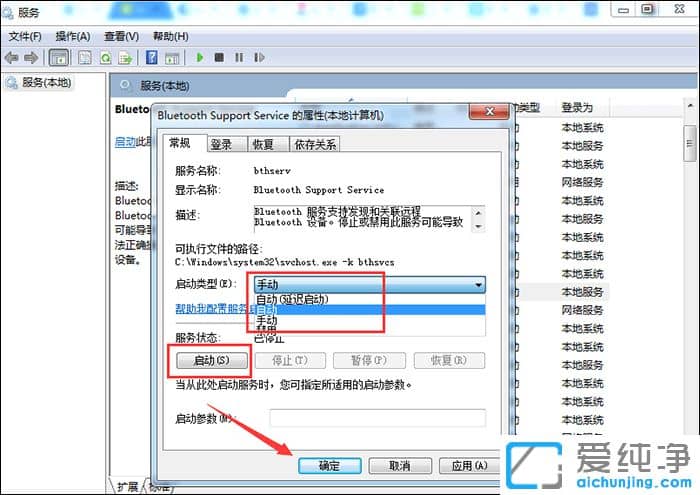Screen dimensions: 700x495
Task: Switch to the 依存关系 tab
Action: (315, 144)
